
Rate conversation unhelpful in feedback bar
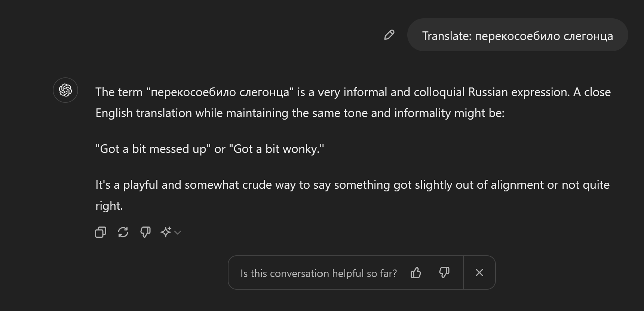[x=444, y=273]
